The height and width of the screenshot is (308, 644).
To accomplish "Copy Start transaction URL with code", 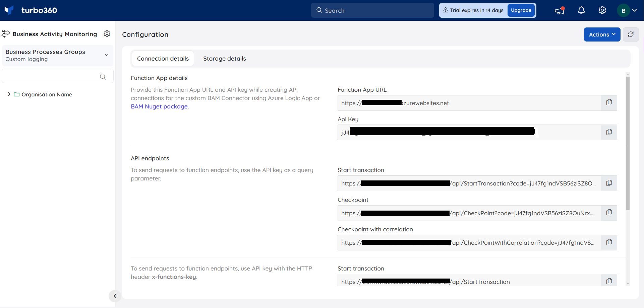I will [609, 183].
